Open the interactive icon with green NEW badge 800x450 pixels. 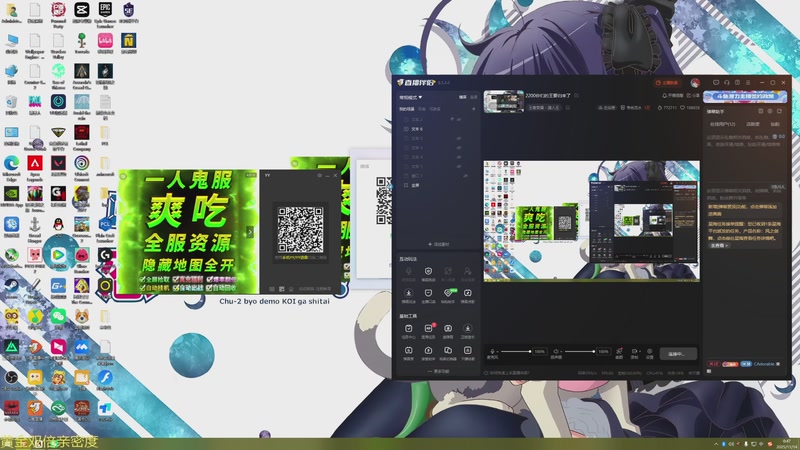point(448,293)
